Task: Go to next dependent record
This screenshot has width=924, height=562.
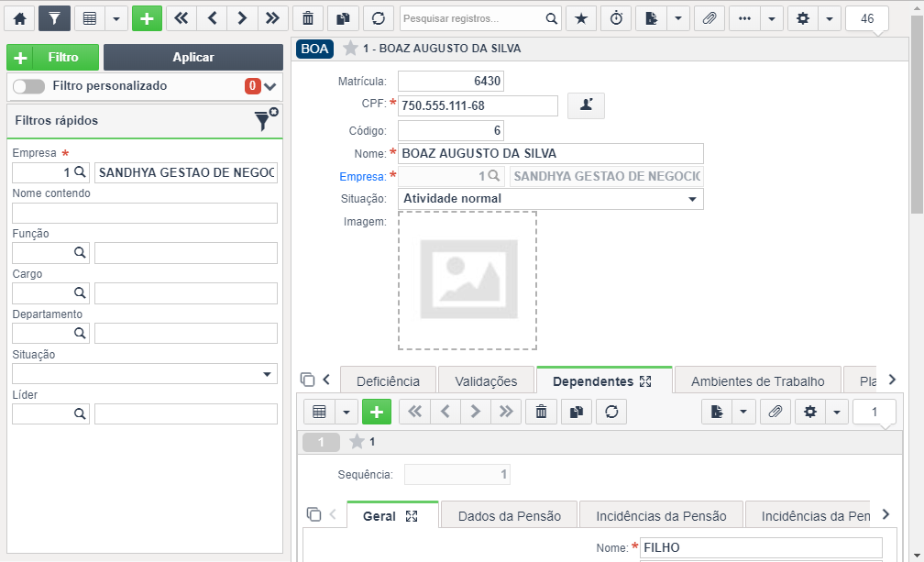Action: click(x=476, y=412)
